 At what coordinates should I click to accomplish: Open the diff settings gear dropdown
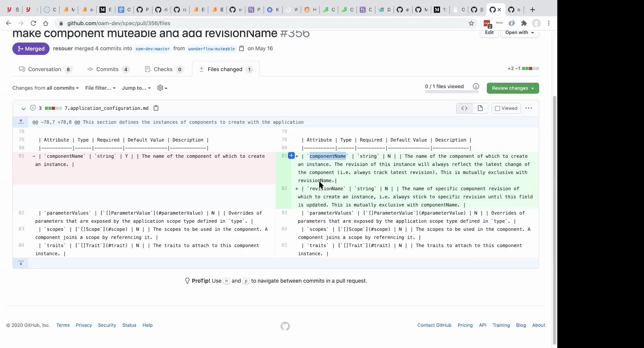162,88
